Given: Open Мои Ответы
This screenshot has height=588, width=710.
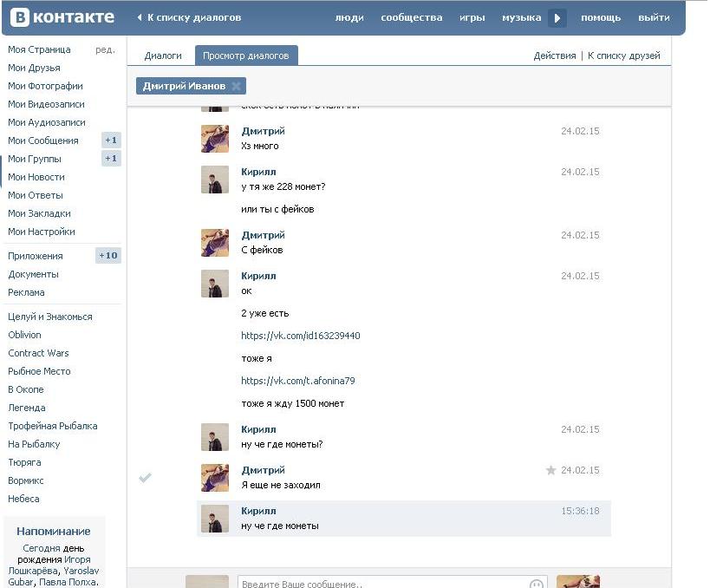Looking at the screenshot, I should click(x=36, y=195).
